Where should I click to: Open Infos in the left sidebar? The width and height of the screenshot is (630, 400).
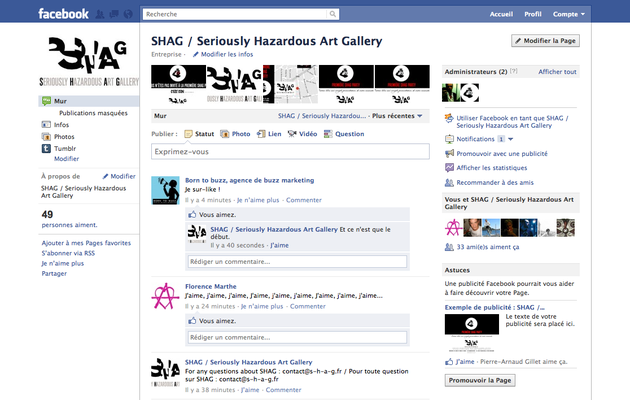(x=61, y=125)
